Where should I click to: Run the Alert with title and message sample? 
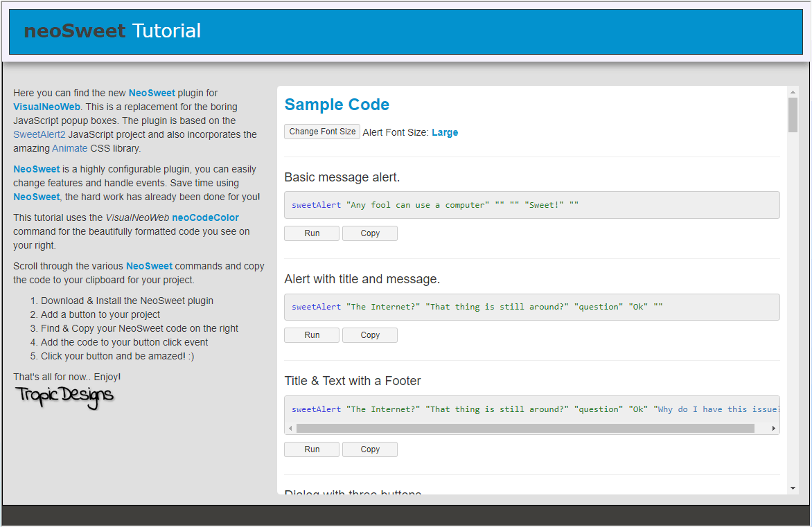[312, 335]
